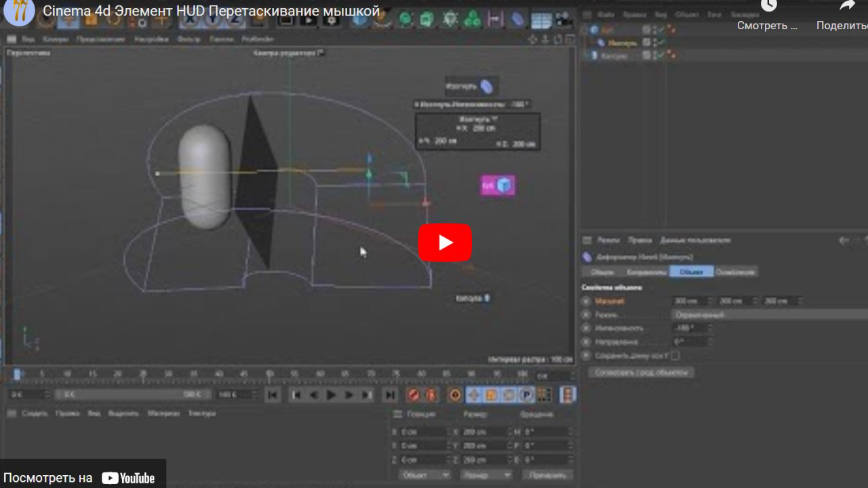
Task: Click the stepper of first size field
Action: tap(710, 301)
